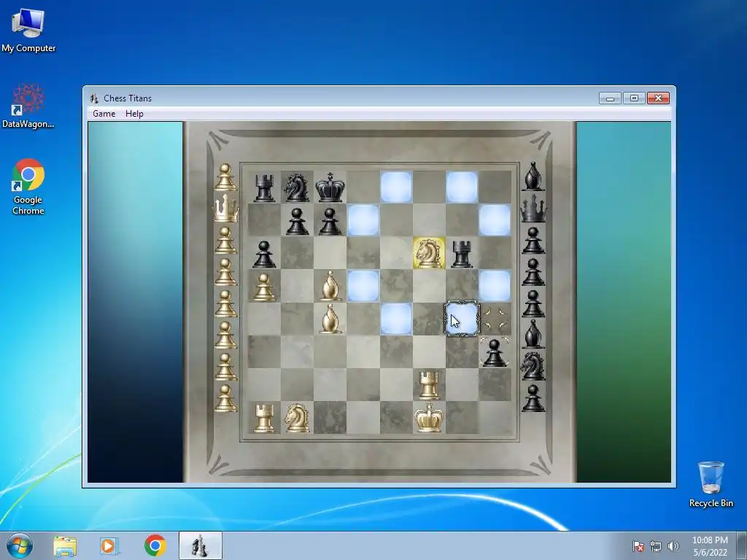747x560 pixels.
Task: Open Windows Media Player from the taskbar
Action: (x=109, y=545)
